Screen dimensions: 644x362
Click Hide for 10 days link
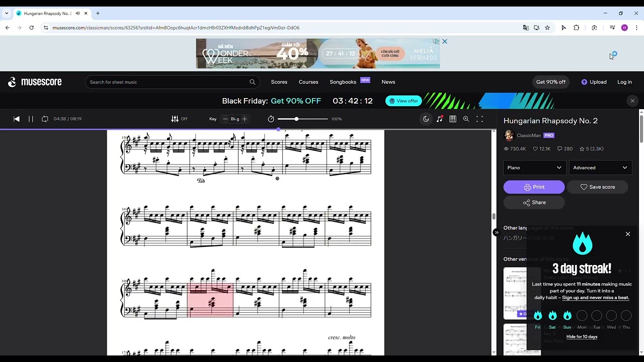582,337
